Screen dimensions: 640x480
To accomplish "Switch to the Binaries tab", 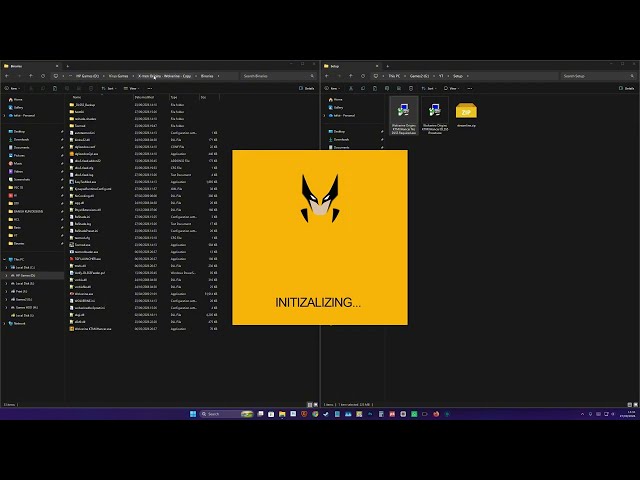I will point(31,66).
